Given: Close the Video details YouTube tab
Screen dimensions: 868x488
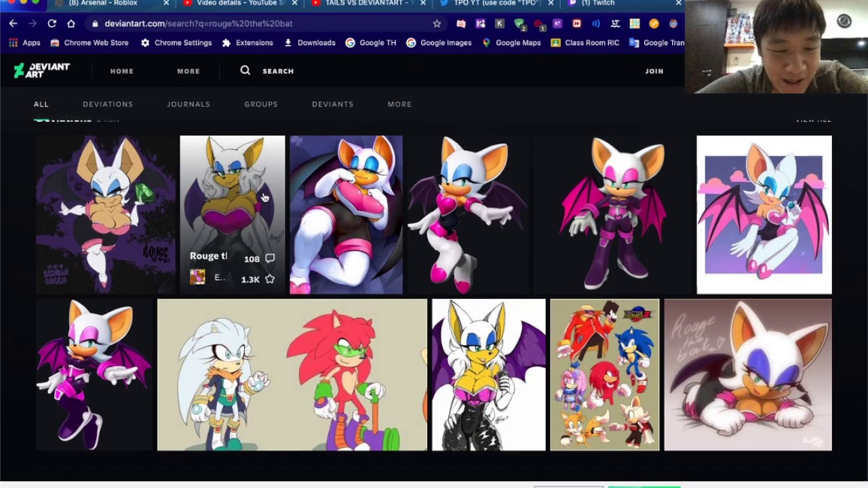Looking at the screenshot, I should (x=295, y=3).
